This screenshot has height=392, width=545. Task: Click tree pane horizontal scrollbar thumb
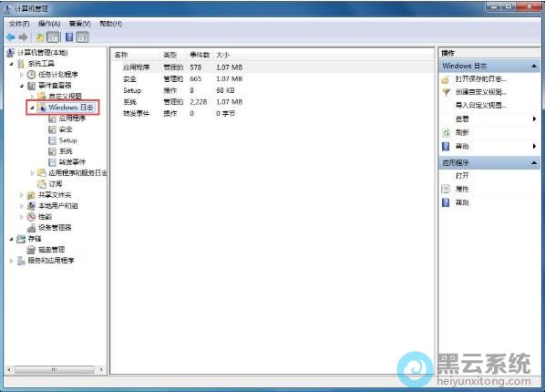point(54,369)
